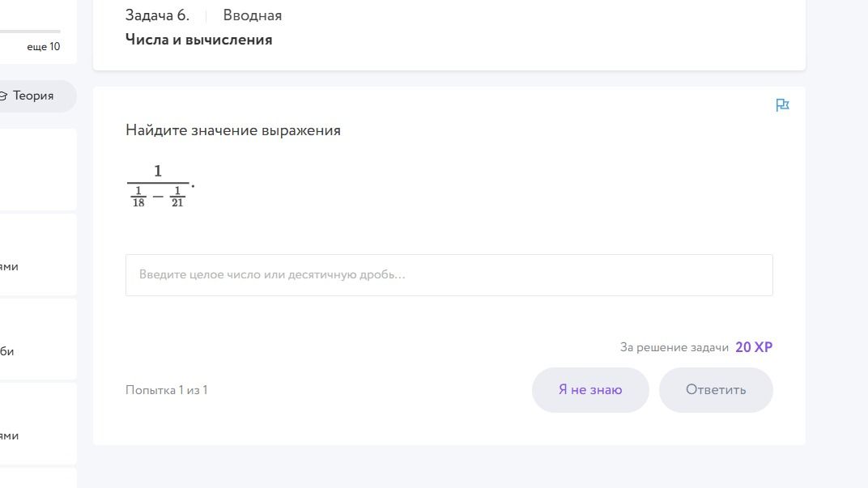This screenshot has width=868, height=488.
Task: Click the "Задача 6." heading
Action: pyautogui.click(x=157, y=15)
